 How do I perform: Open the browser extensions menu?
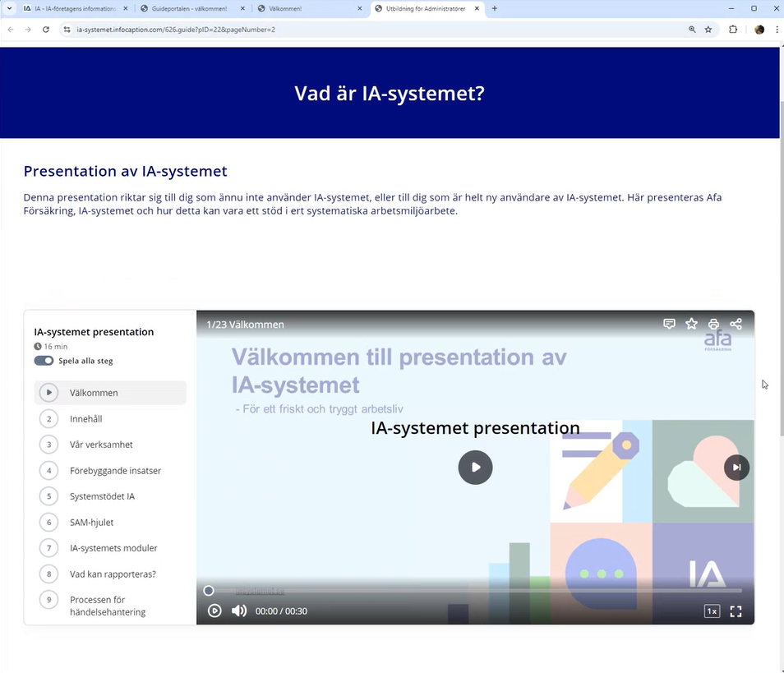(733, 30)
